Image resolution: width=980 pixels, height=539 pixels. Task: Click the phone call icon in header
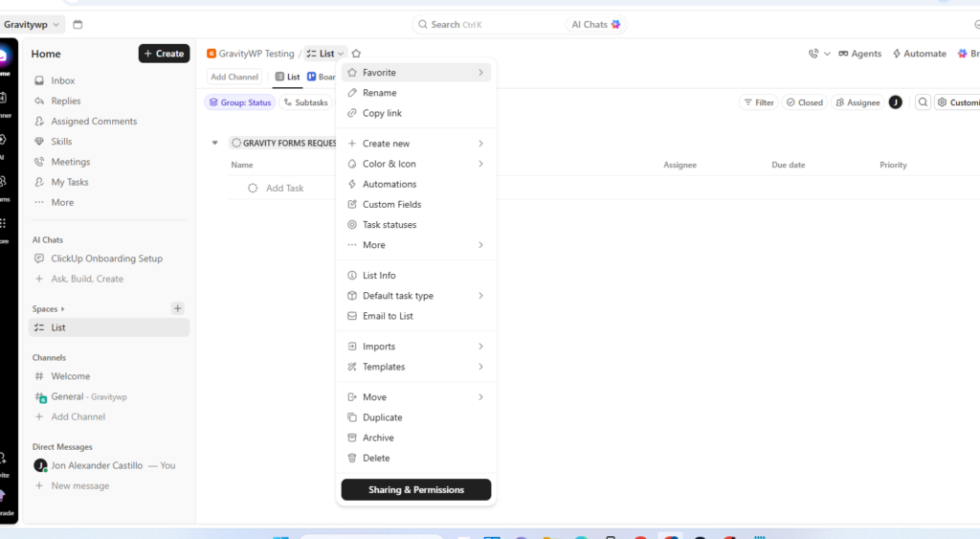click(x=813, y=54)
